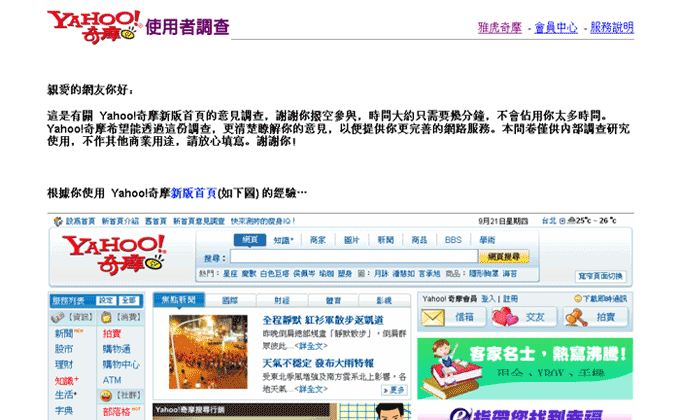Image resolution: width=680 pixels, height=420 pixels.
Task: Open the 購物中心 service link
Action: [121, 364]
